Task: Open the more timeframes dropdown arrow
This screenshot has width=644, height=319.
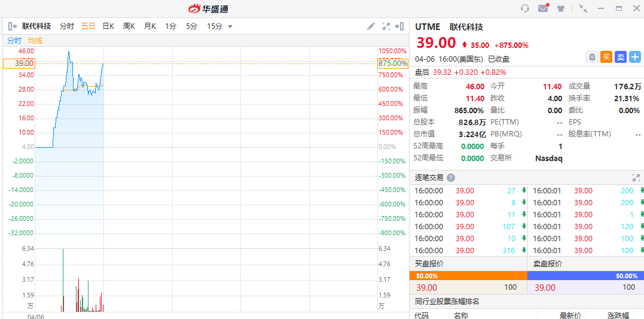Action: click(230, 26)
